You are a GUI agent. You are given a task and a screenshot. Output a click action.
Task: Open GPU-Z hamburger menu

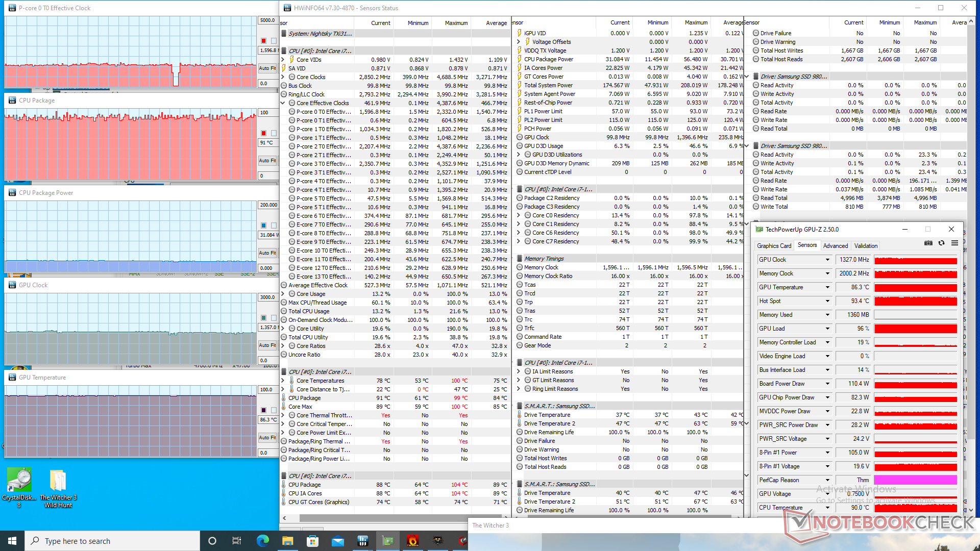coord(954,243)
